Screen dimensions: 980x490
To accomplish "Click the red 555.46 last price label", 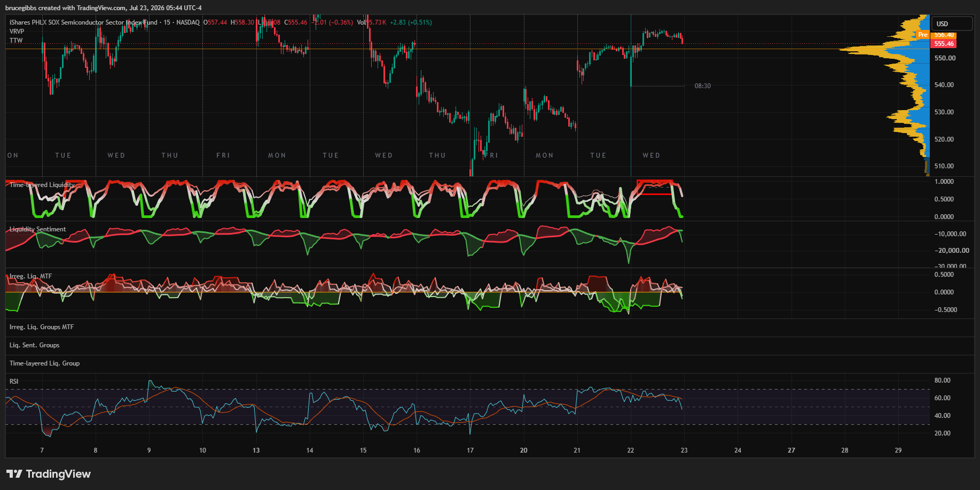I will point(944,44).
